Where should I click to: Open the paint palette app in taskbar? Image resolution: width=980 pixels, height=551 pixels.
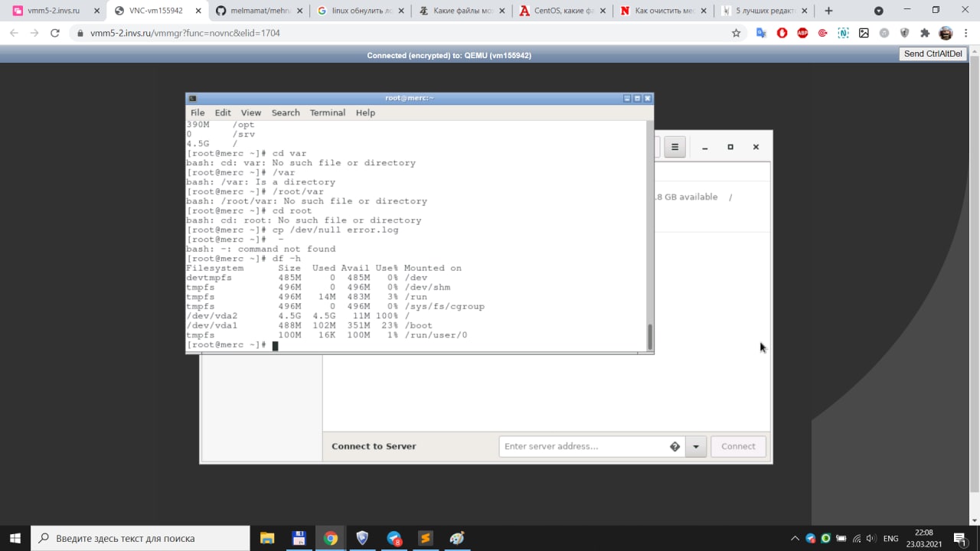point(457,538)
